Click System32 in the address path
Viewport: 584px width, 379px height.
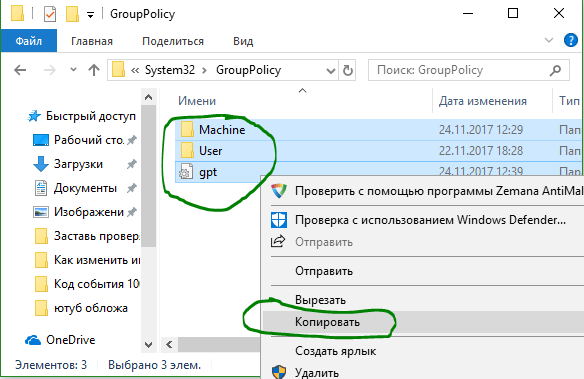170,70
